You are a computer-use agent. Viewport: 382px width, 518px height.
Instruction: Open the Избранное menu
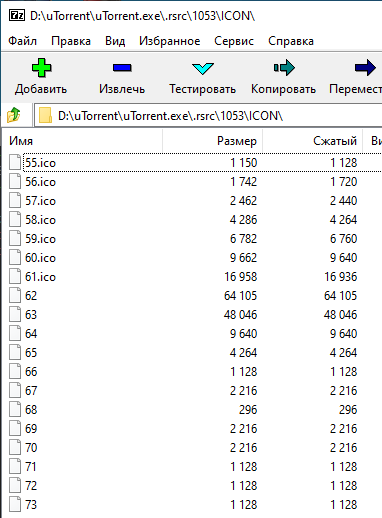(x=170, y=41)
